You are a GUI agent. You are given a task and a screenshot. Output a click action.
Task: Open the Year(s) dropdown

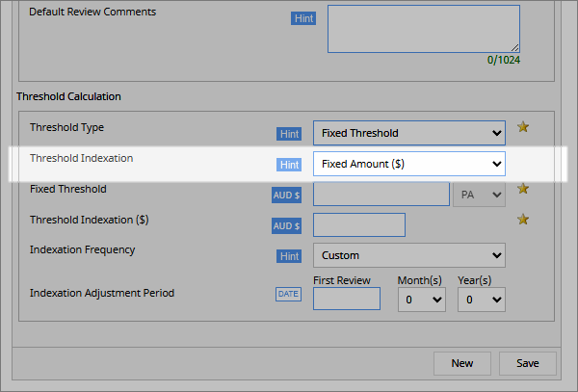tap(482, 300)
